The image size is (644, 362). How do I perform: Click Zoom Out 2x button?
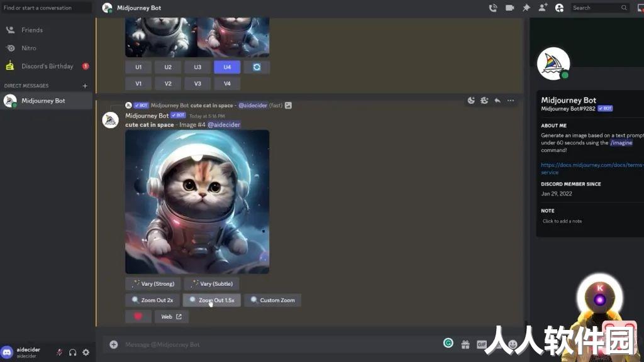[x=152, y=300]
